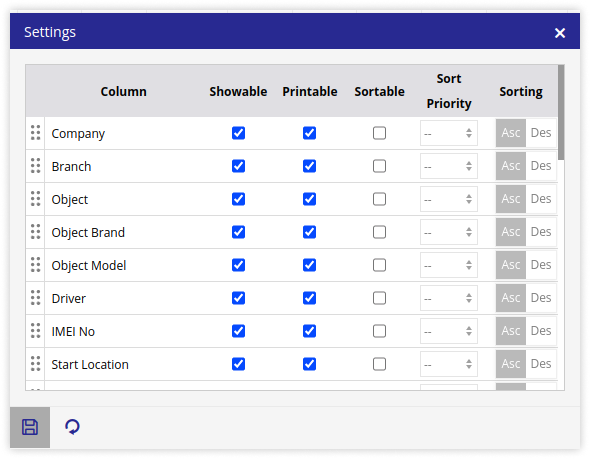Select the drag handle for Driver row
590x459 pixels.
coord(35,298)
